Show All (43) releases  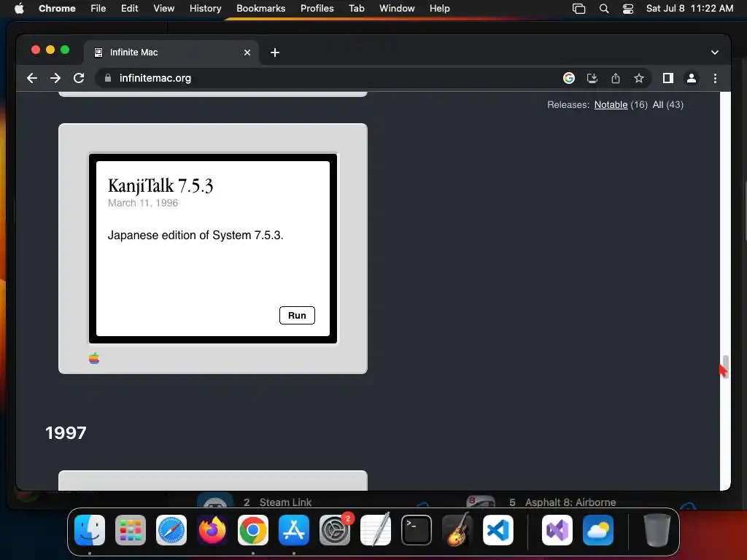point(667,105)
